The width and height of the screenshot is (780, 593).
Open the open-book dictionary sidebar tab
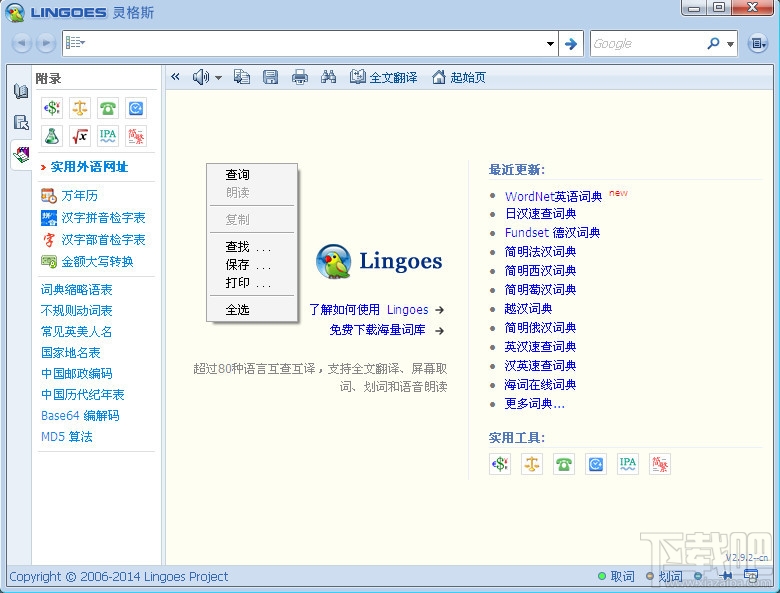(x=21, y=91)
